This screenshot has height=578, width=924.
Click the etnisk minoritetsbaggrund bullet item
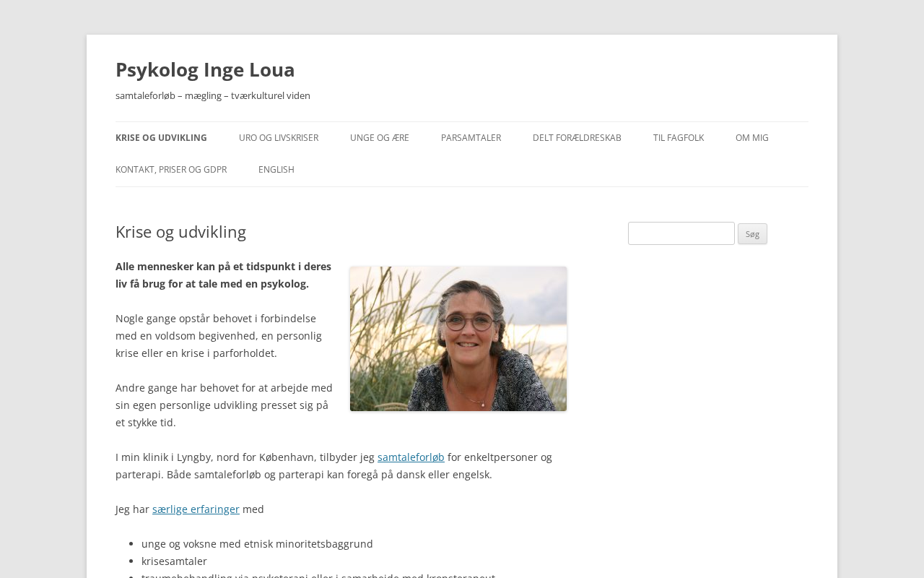pyautogui.click(x=257, y=544)
